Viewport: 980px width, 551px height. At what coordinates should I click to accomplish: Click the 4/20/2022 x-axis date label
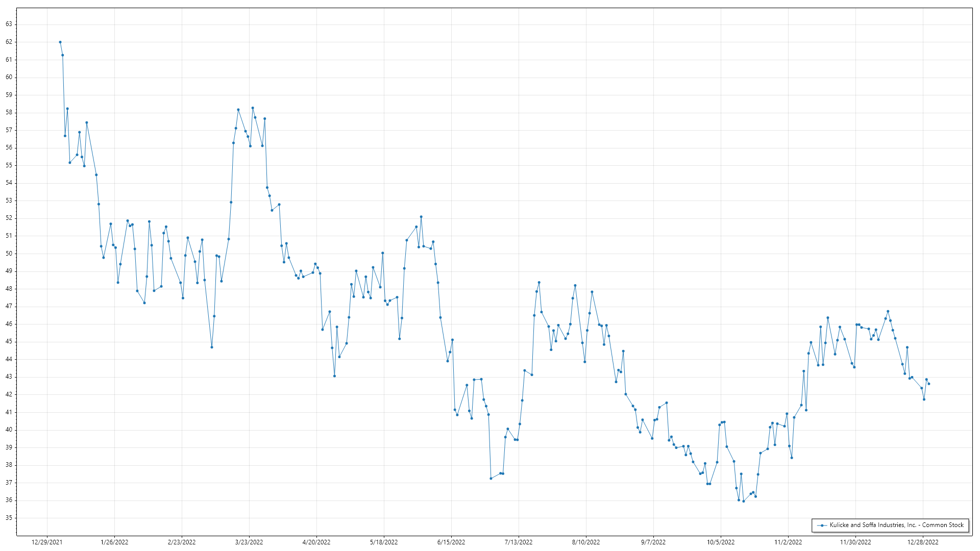[316, 542]
